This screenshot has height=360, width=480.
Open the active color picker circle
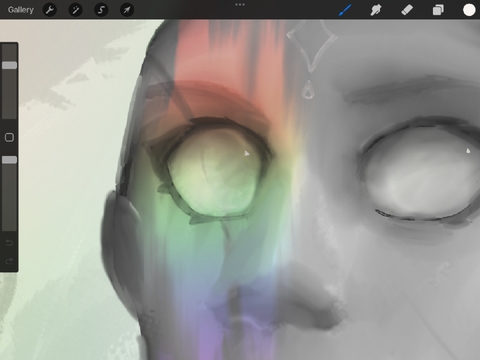tap(469, 10)
